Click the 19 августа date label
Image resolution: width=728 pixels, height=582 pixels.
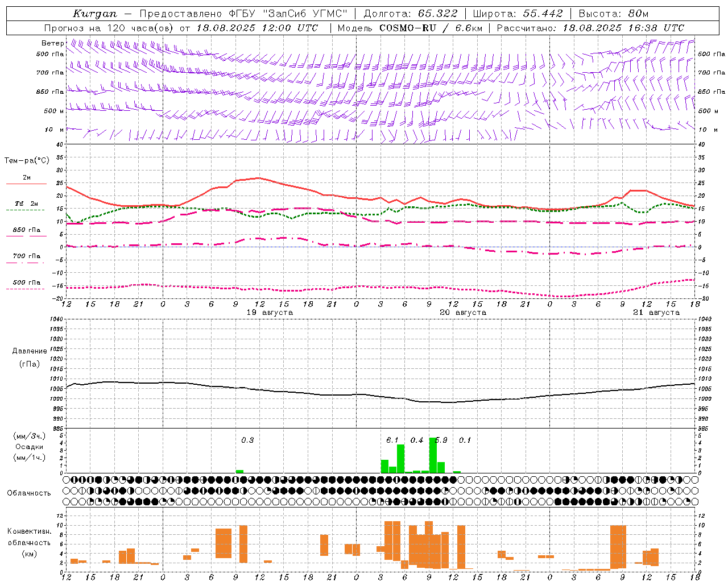click(270, 313)
